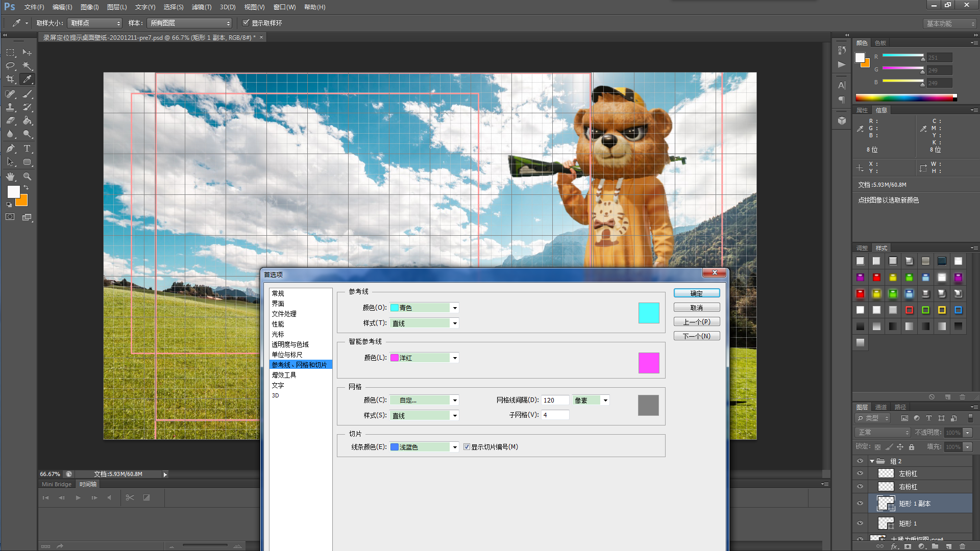The image size is (980, 551).
Task: Open the sample size dropdown (取样点)
Action: (95, 23)
